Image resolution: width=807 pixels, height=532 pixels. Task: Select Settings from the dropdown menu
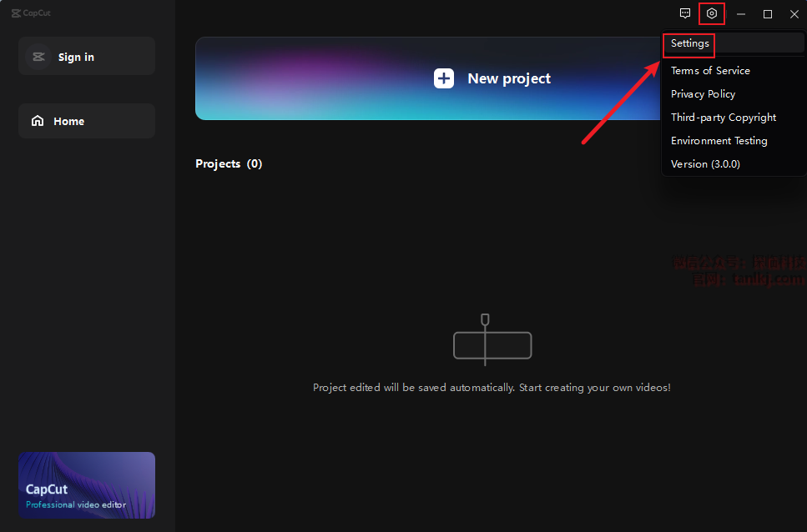tap(734, 43)
